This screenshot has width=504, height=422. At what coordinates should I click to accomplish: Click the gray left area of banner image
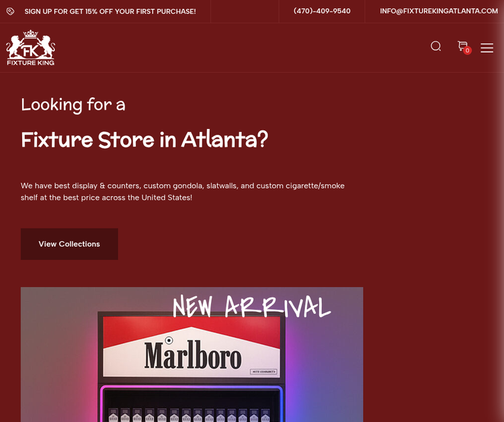[58, 353]
